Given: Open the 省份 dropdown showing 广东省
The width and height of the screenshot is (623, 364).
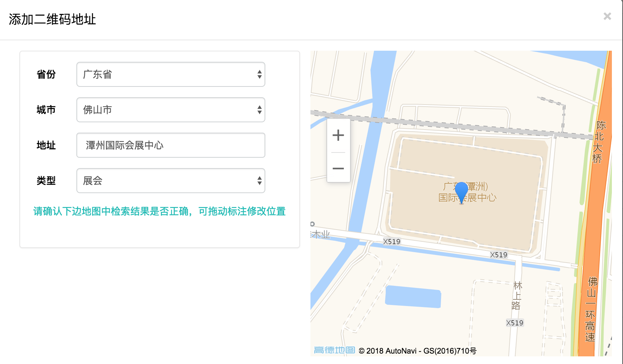Looking at the screenshot, I should pos(171,74).
